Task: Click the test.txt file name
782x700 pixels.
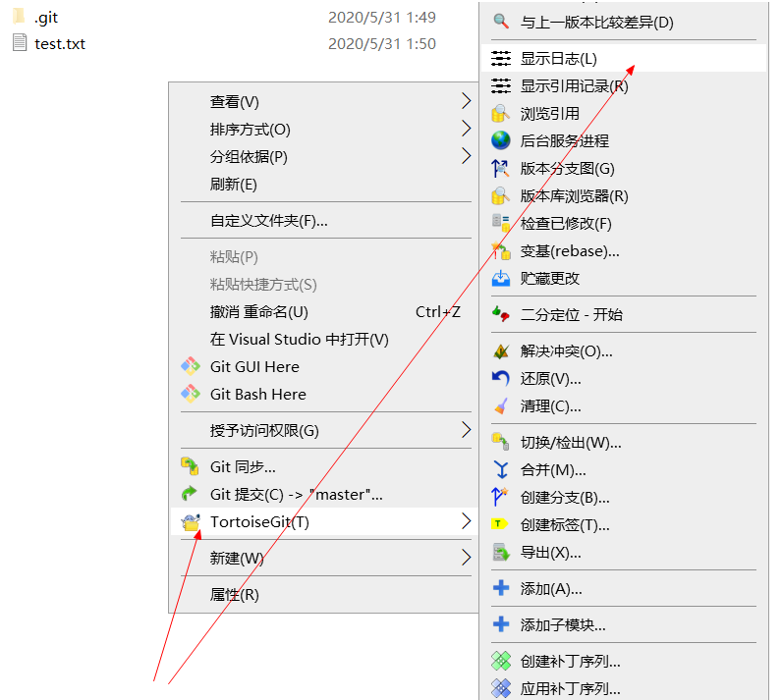Action: [x=60, y=44]
